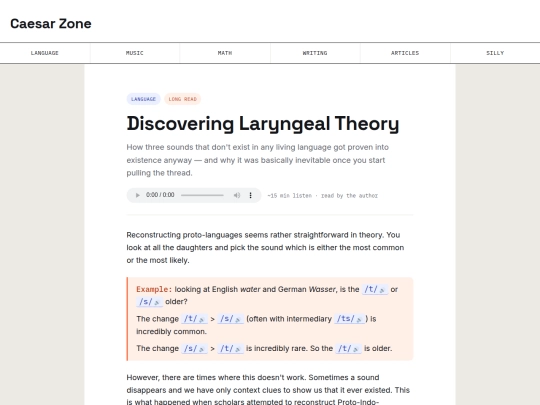Play /s/ sound before 'older?'

tap(149, 302)
